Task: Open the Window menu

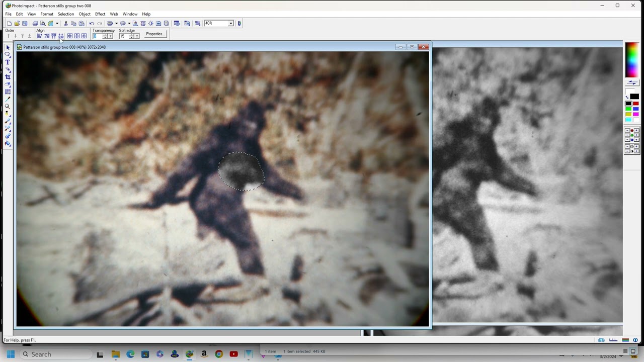Action: pos(130,14)
